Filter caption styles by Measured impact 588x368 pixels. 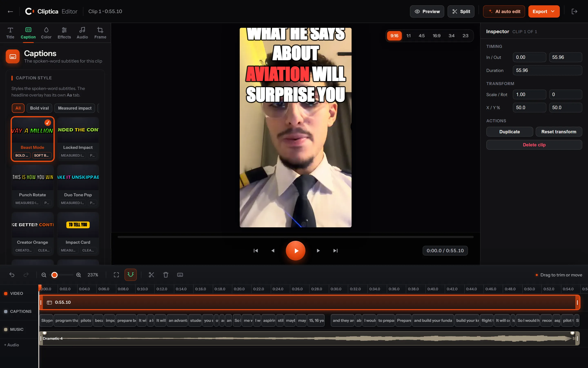click(x=75, y=108)
